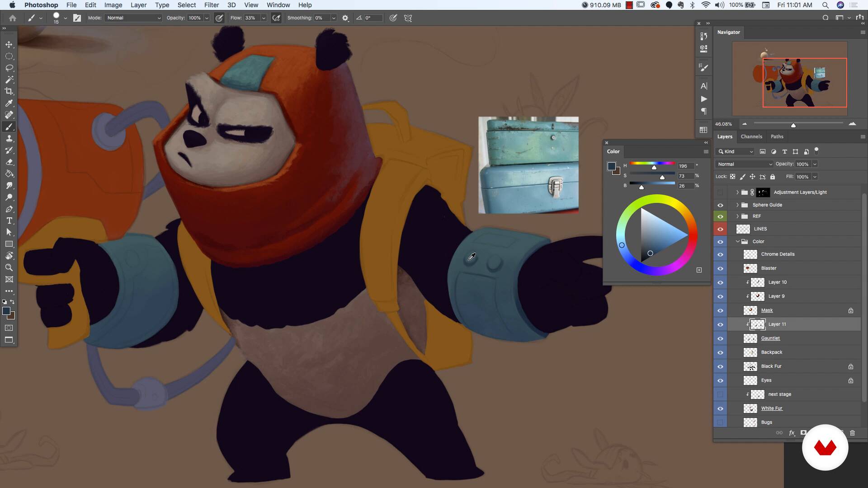Open the Filter menu
This screenshot has height=488, width=868.
[211, 5]
